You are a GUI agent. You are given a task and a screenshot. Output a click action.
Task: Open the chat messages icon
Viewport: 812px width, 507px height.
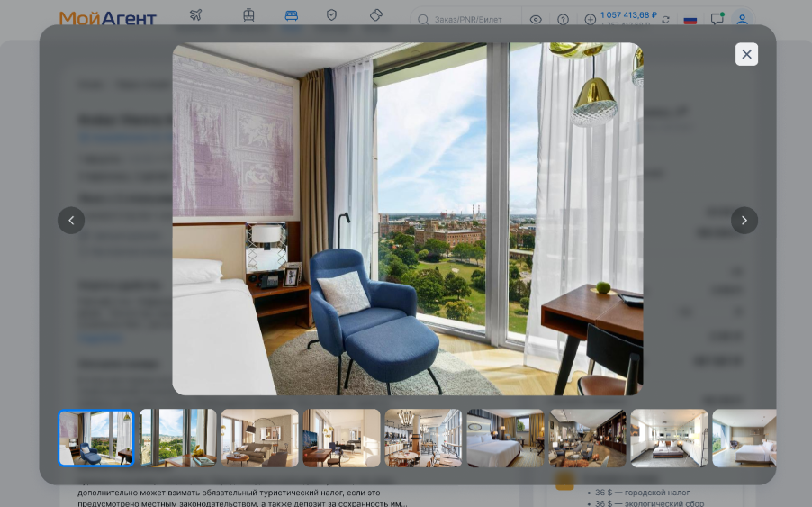(717, 19)
